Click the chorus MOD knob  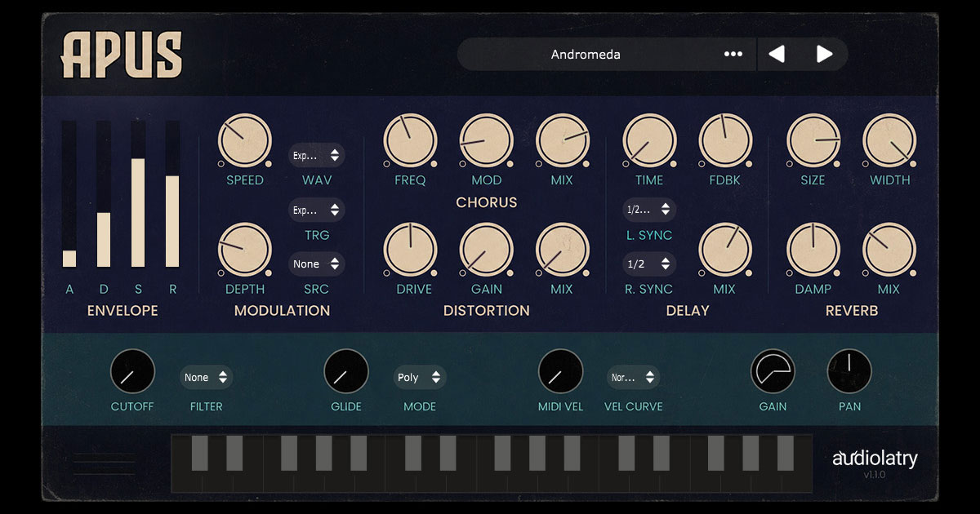486,140
